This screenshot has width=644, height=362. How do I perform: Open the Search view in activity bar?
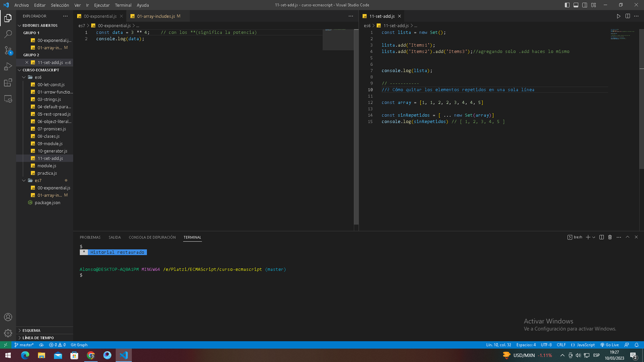pyautogui.click(x=8, y=34)
